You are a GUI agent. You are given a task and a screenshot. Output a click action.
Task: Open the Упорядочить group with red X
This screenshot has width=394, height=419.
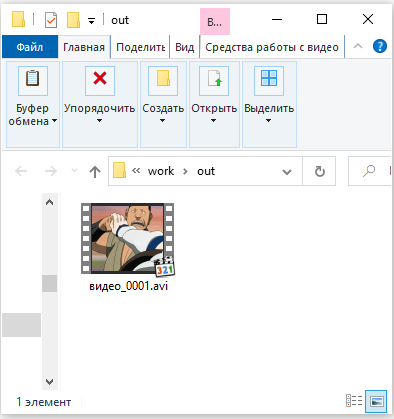(x=100, y=104)
